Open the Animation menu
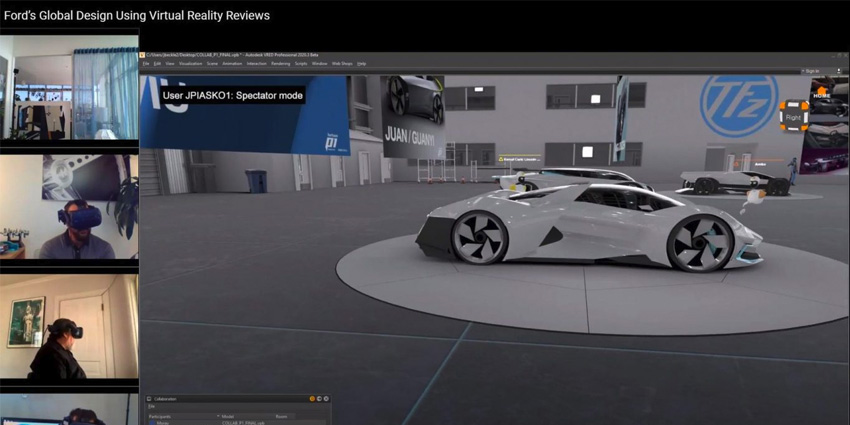This screenshot has height=425, width=850. [x=232, y=63]
